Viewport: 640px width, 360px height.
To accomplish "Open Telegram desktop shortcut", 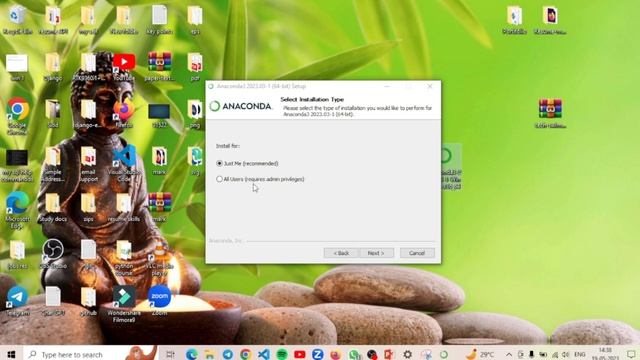I will (17, 301).
